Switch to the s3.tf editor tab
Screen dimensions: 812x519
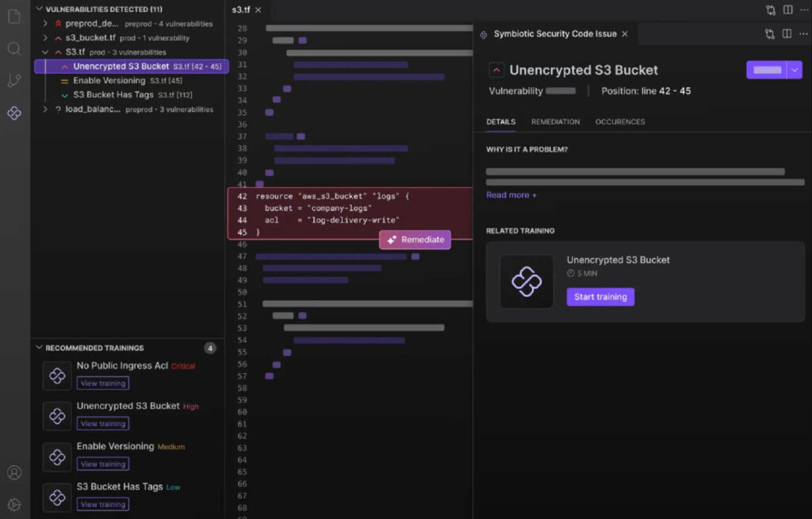[x=247, y=10]
